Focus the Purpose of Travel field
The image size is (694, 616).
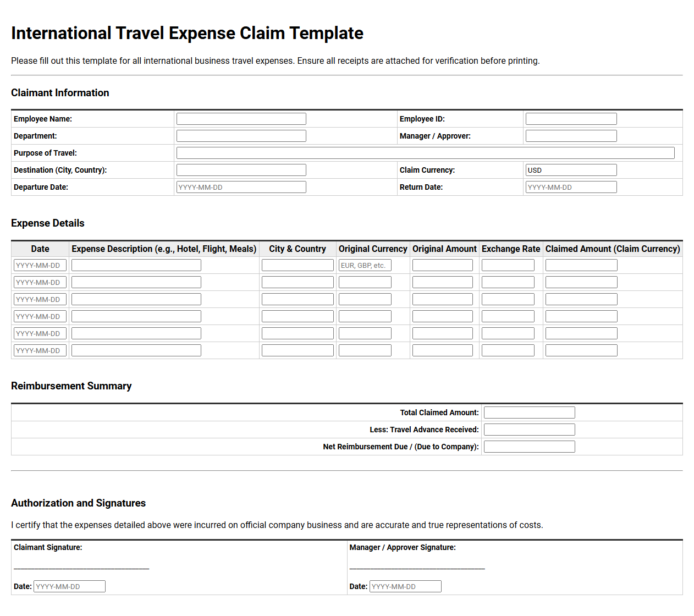click(425, 153)
